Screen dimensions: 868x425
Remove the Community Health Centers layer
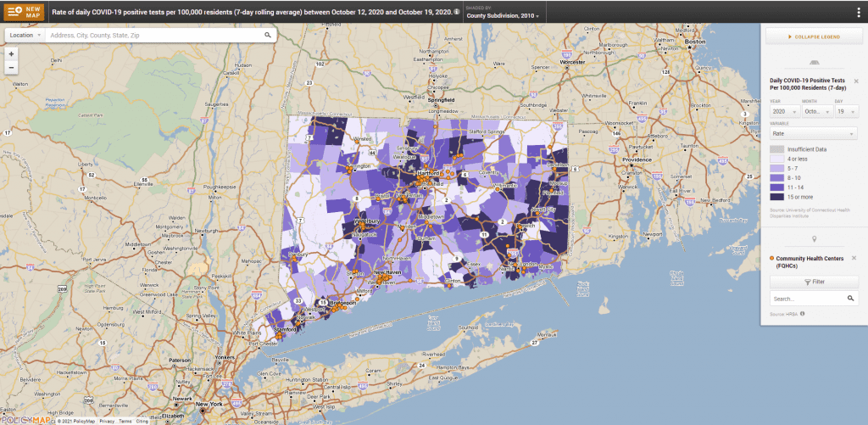coord(855,257)
